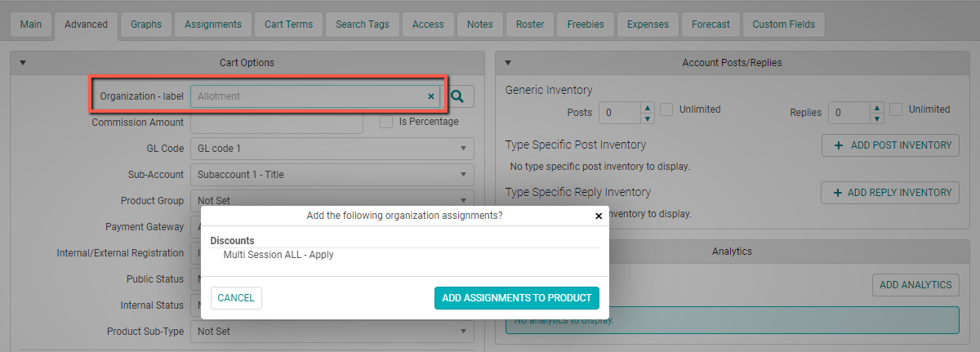Click the Add Analytics button

click(x=915, y=285)
